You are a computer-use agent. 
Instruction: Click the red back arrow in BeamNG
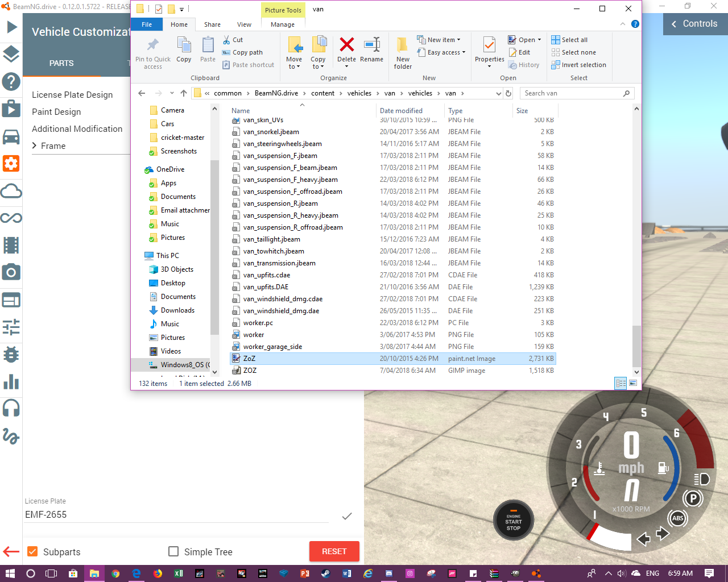pyautogui.click(x=11, y=551)
